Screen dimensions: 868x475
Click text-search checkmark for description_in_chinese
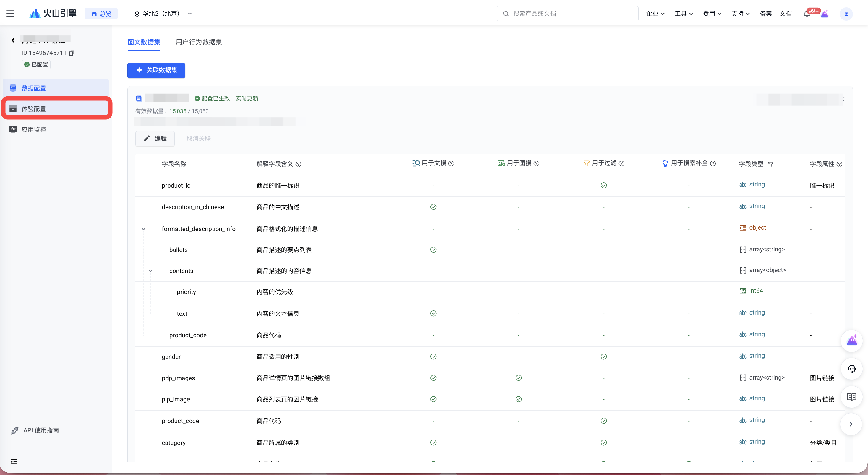[433, 207]
